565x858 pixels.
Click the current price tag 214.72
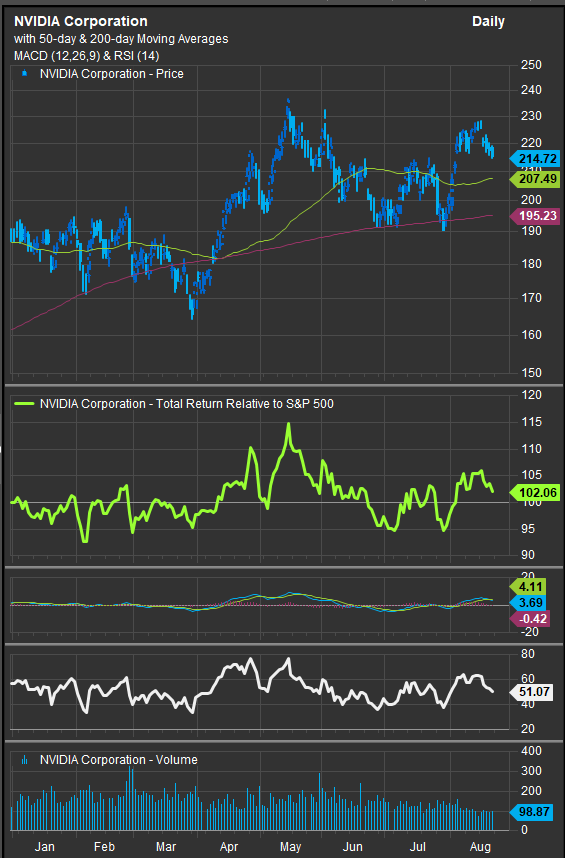tap(535, 159)
